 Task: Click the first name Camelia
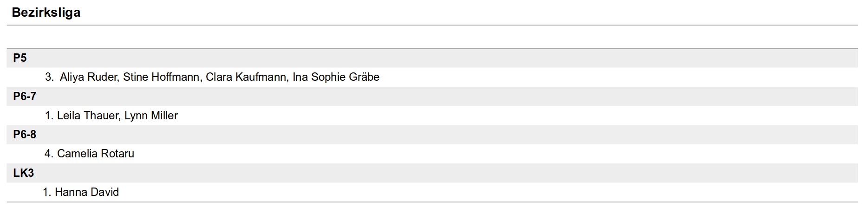[76, 154]
